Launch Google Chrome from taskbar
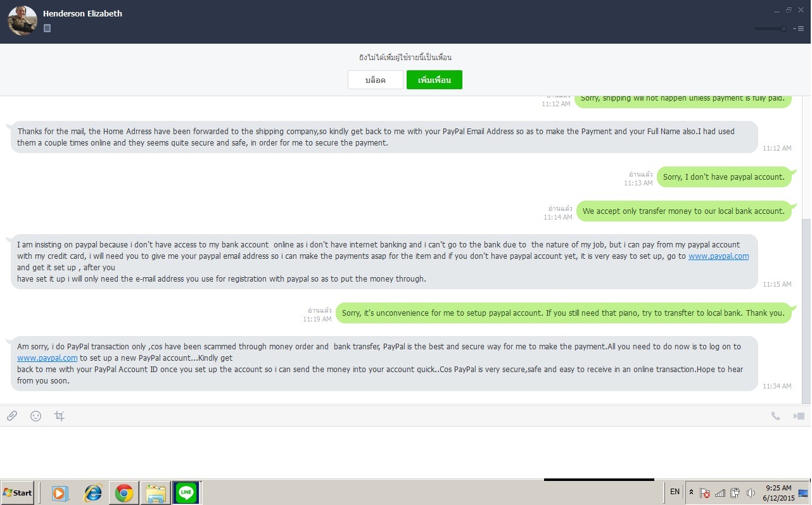 [124, 493]
